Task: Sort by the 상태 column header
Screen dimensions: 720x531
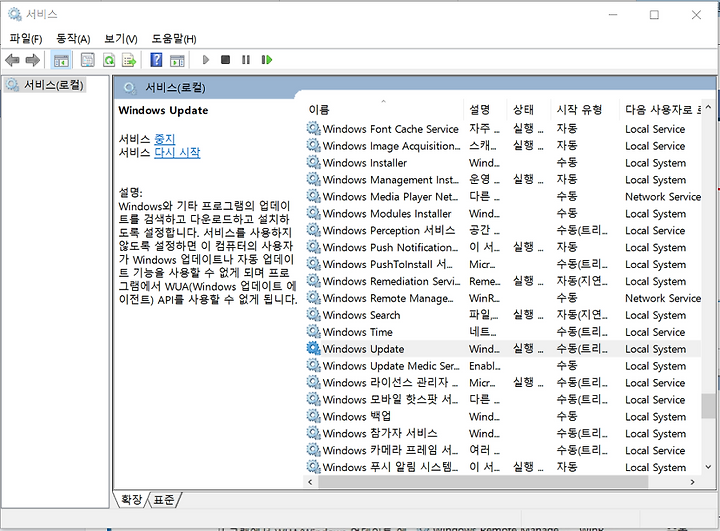Action: (529, 109)
